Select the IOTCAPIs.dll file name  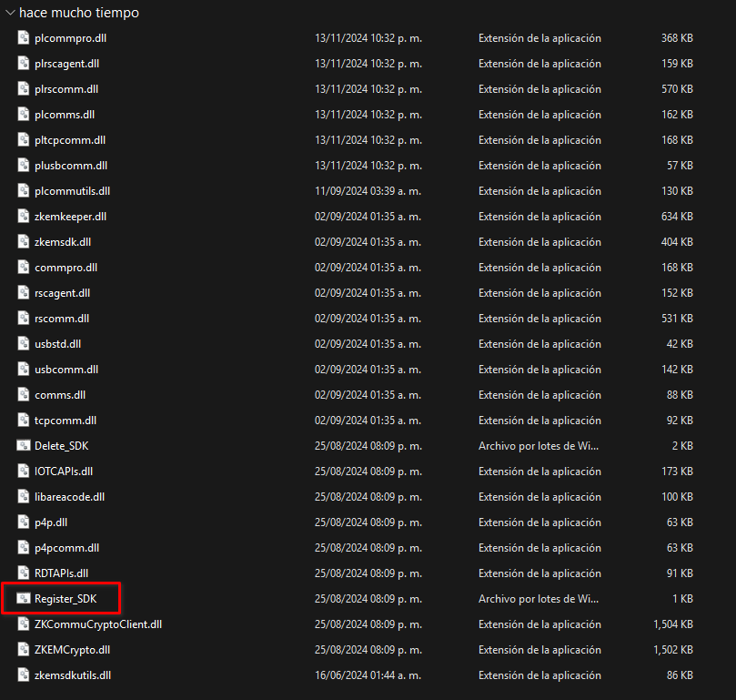pos(63,472)
